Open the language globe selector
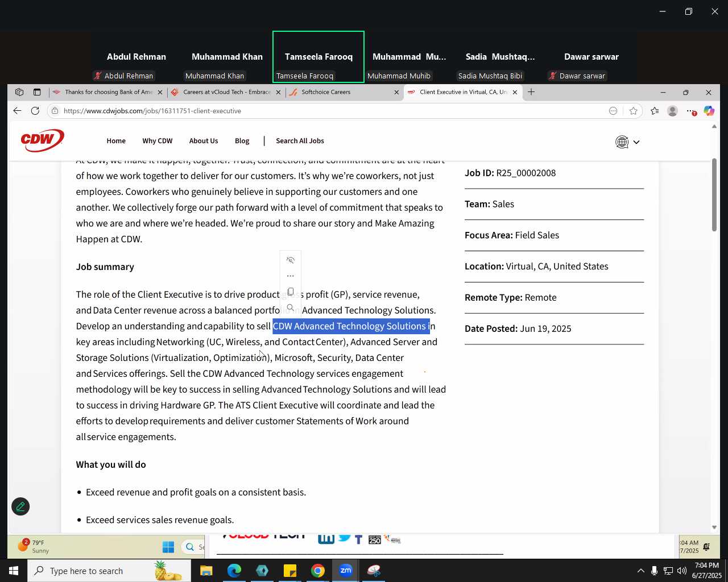This screenshot has height=582, width=728. 627,142
